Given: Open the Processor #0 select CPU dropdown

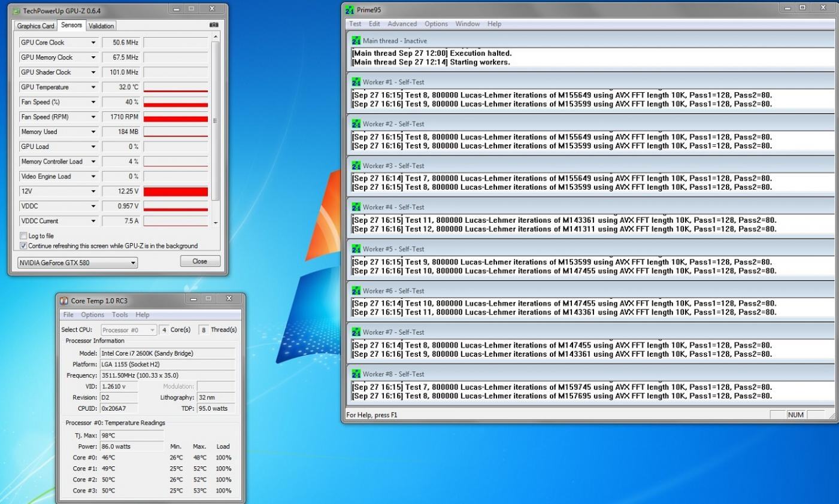Looking at the screenshot, I should 128,330.
